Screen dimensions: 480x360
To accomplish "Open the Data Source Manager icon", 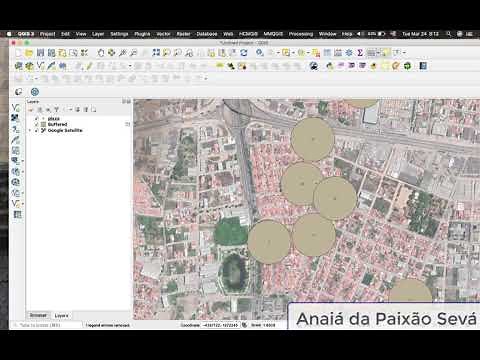I will pyautogui.click(x=19, y=66).
